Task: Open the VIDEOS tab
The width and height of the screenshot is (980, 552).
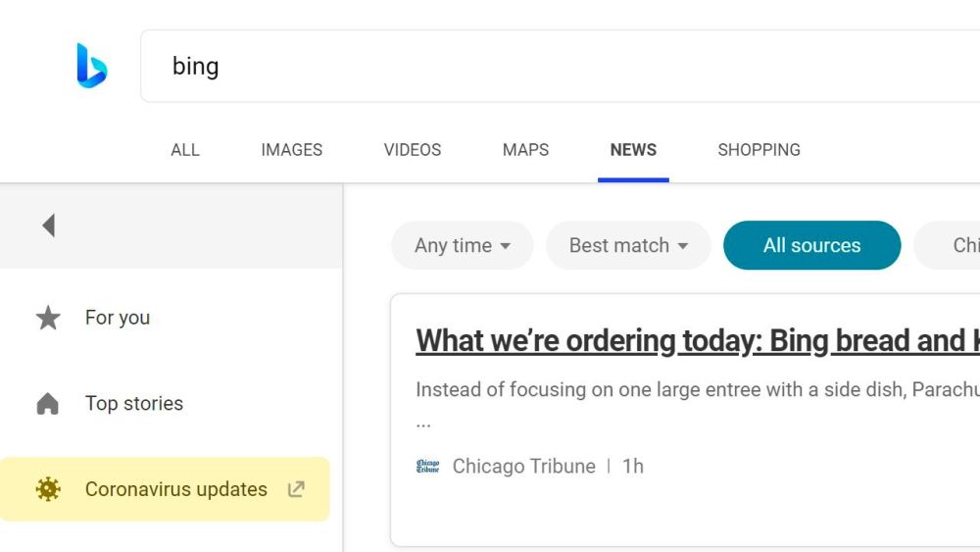Action: coord(412,150)
